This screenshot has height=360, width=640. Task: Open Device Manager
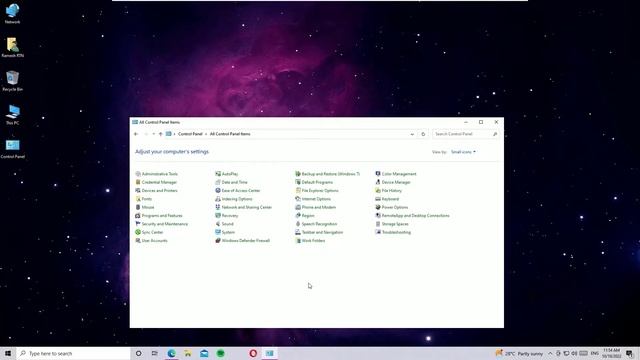pos(393,182)
